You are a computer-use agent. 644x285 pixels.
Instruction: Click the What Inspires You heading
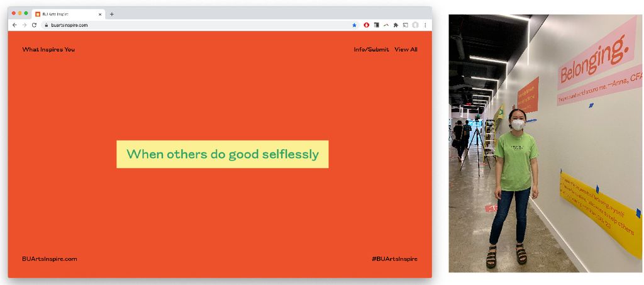[x=48, y=50]
